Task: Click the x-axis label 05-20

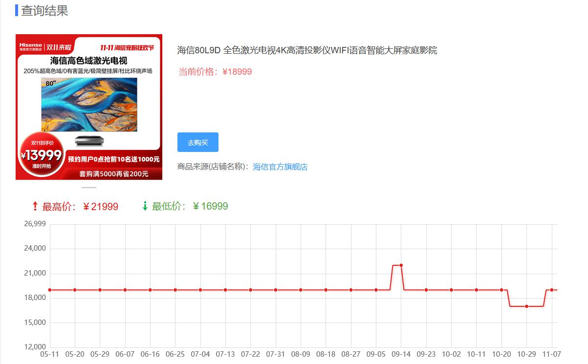Action: click(75, 354)
